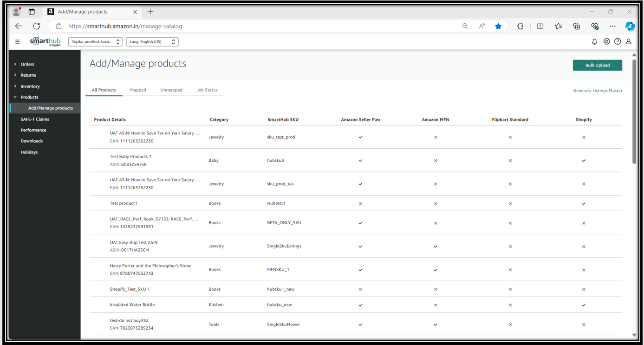Select the Test product1 row title
This screenshot has width=644, height=345.
[x=124, y=203]
